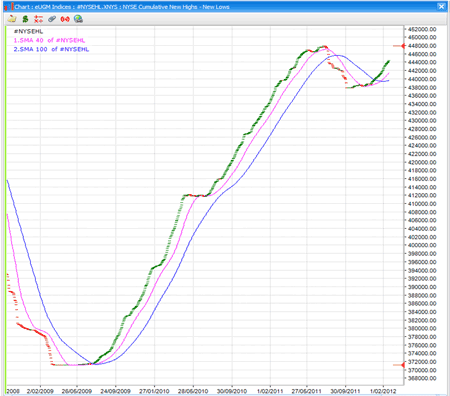Viewport: 450px width, 396px height.
Task: Select the #NYSEHL legend label
Action: pos(28,31)
